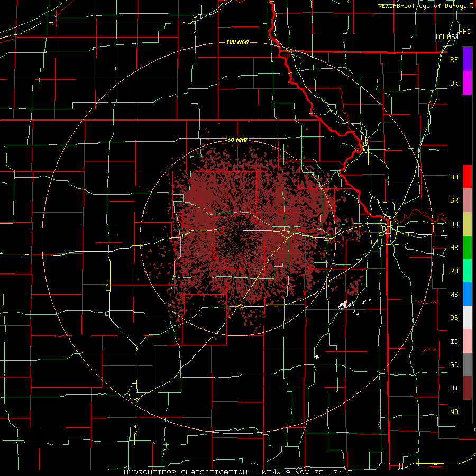Click the BD legend label
This screenshot has width=476, height=476.
pyautogui.click(x=454, y=224)
